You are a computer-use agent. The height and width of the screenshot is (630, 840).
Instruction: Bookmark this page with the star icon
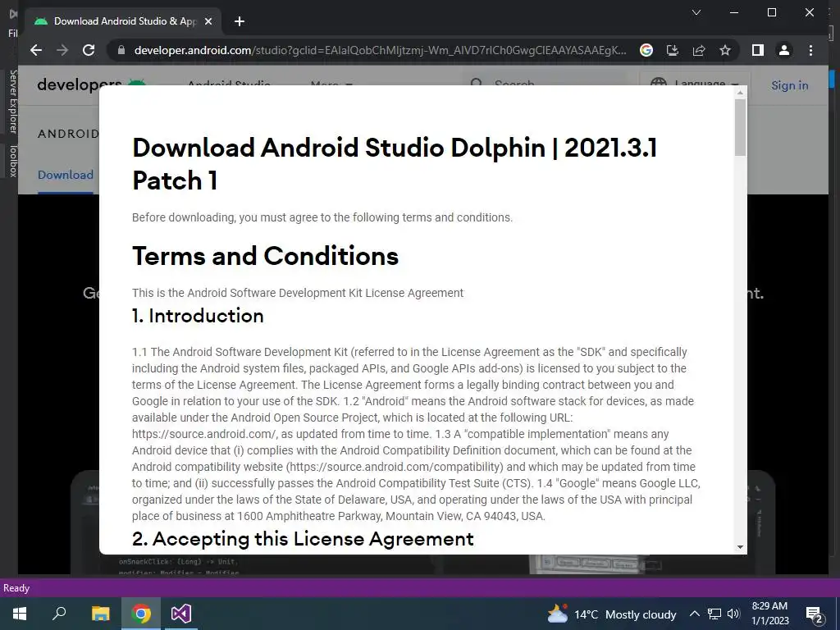tap(725, 50)
